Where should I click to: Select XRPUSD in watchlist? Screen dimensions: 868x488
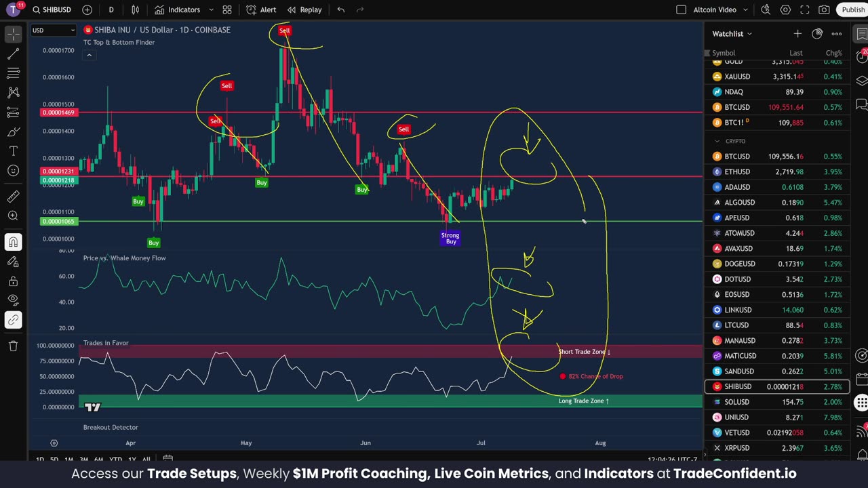778,448
